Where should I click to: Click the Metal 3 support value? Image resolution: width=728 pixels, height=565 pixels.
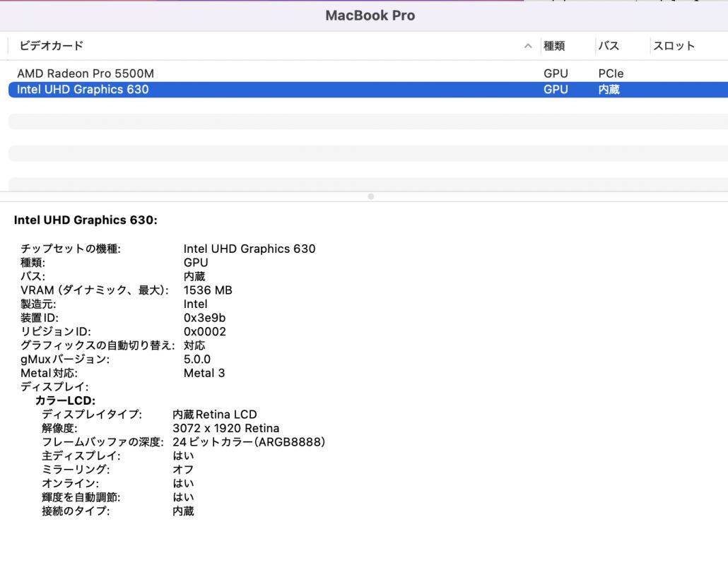pyautogui.click(x=204, y=373)
